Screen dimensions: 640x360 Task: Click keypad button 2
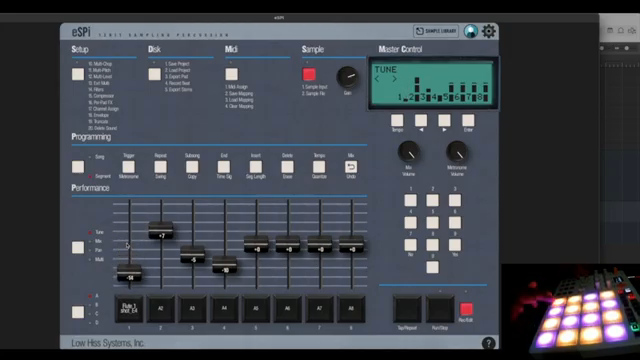tap(433, 200)
